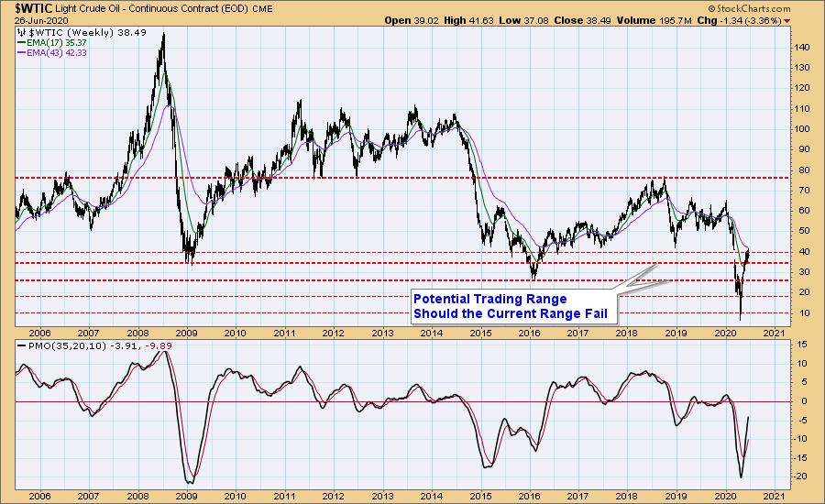Click the purple EMA(43) legend line swatch
825x504 pixels.
click(x=22, y=53)
